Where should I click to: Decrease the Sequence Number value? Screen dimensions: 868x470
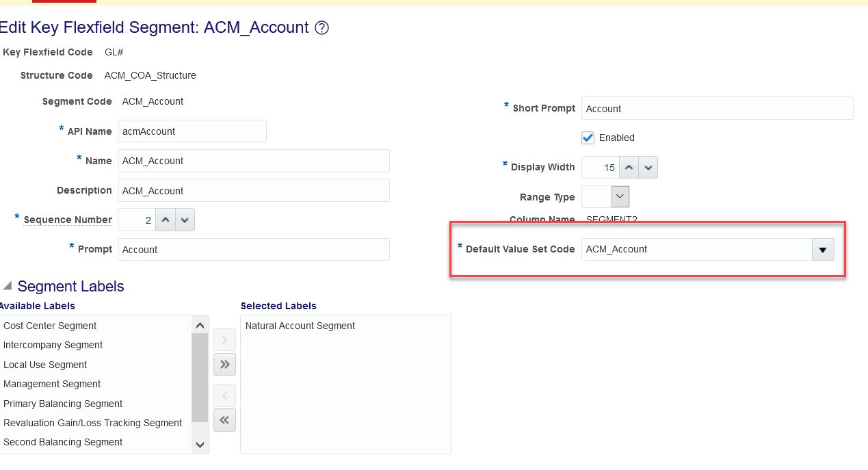click(x=185, y=220)
